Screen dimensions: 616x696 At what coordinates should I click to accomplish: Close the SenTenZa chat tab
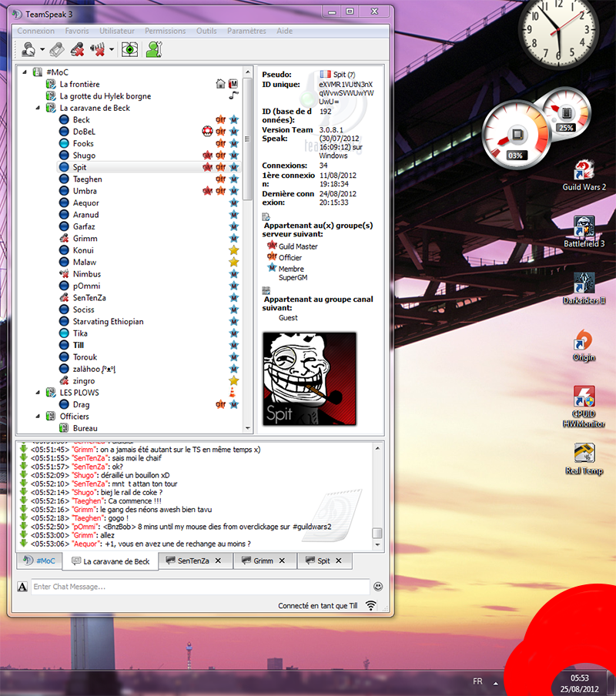(x=218, y=560)
